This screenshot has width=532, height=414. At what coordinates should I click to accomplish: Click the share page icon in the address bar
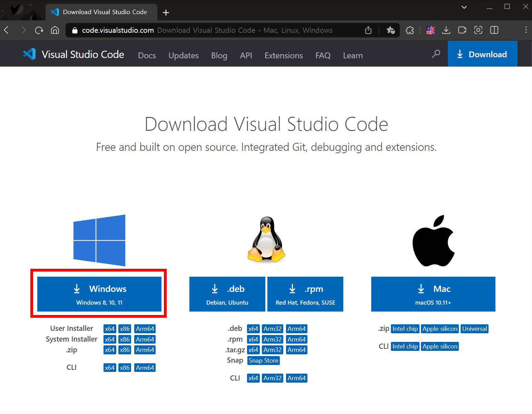coord(368,30)
